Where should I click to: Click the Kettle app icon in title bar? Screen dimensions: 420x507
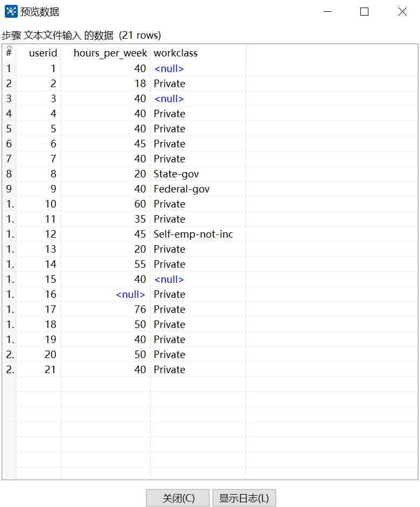[11, 12]
